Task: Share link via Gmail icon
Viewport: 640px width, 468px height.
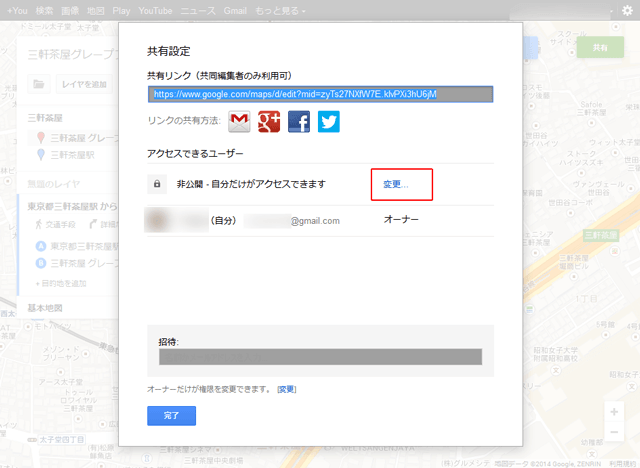Action: 239,122
